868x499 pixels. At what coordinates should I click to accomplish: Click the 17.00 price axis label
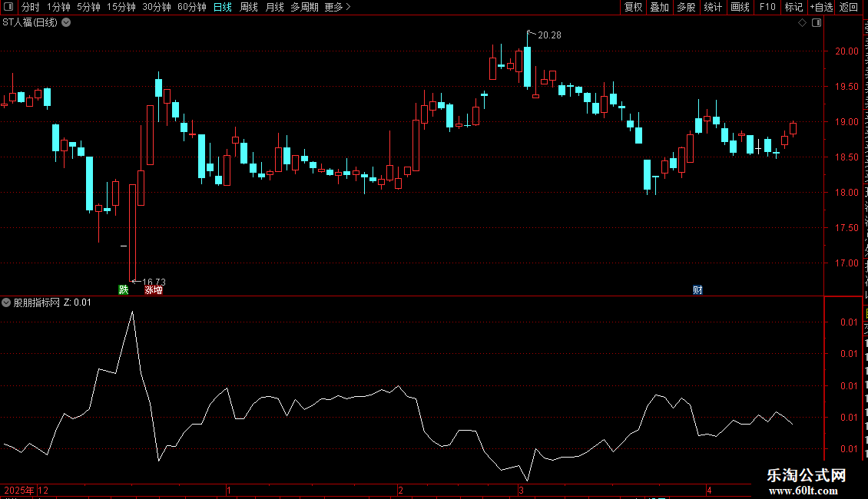[x=846, y=263]
